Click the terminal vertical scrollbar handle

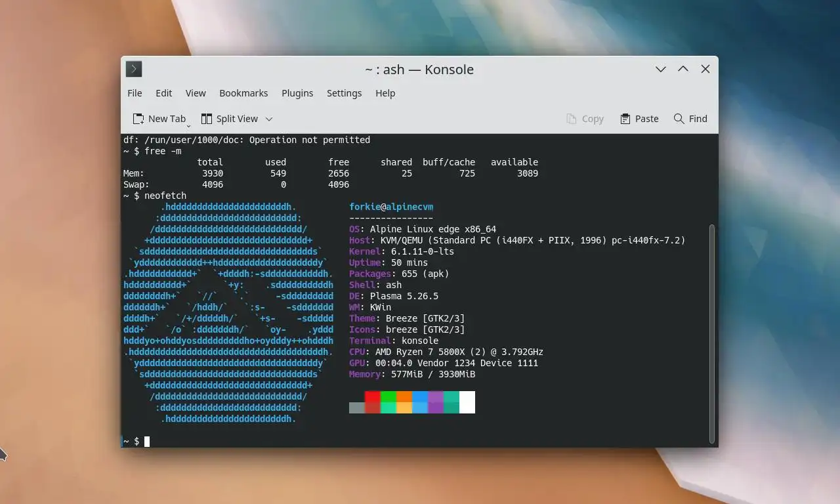pyautogui.click(x=711, y=334)
